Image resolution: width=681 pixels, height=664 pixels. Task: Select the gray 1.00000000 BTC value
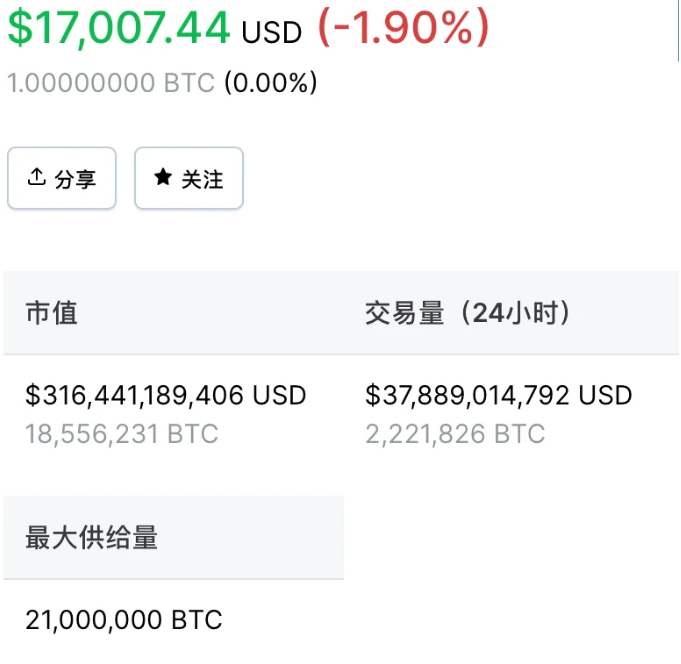(x=111, y=83)
